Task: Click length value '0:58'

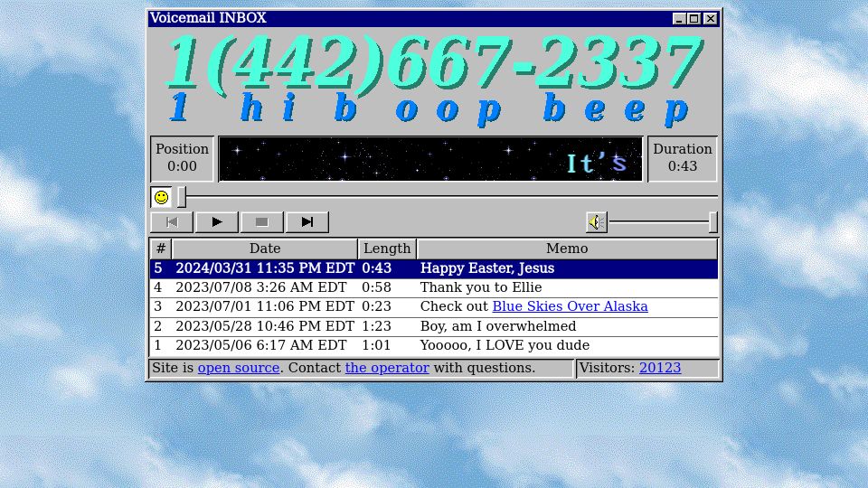Action: [376, 287]
